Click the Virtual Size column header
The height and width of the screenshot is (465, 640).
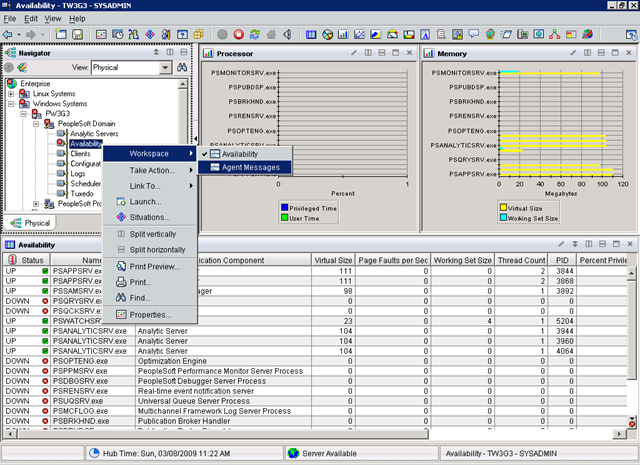[333, 260]
